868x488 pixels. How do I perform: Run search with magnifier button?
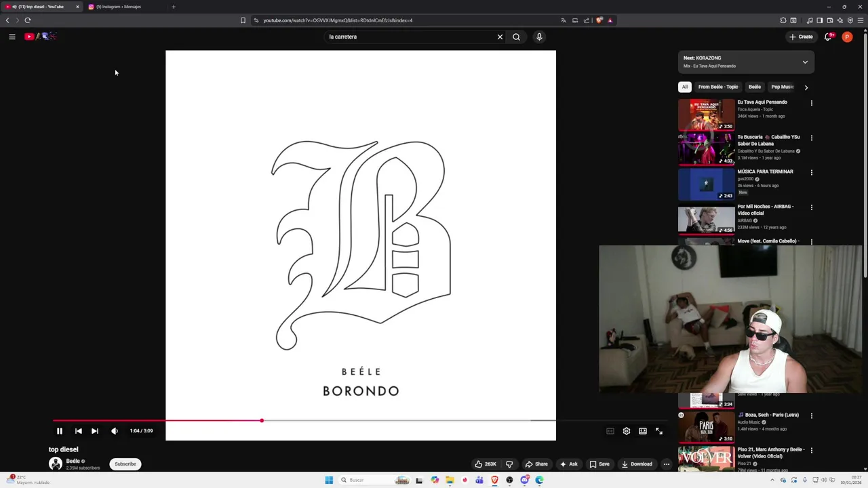(x=516, y=37)
